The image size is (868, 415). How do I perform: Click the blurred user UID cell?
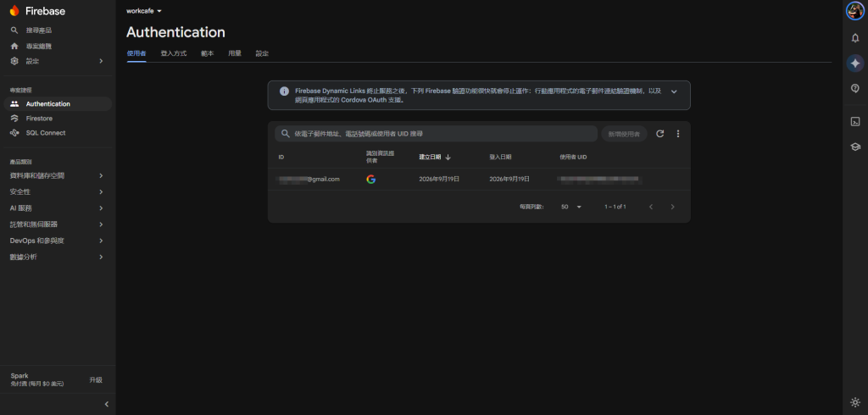pos(599,180)
